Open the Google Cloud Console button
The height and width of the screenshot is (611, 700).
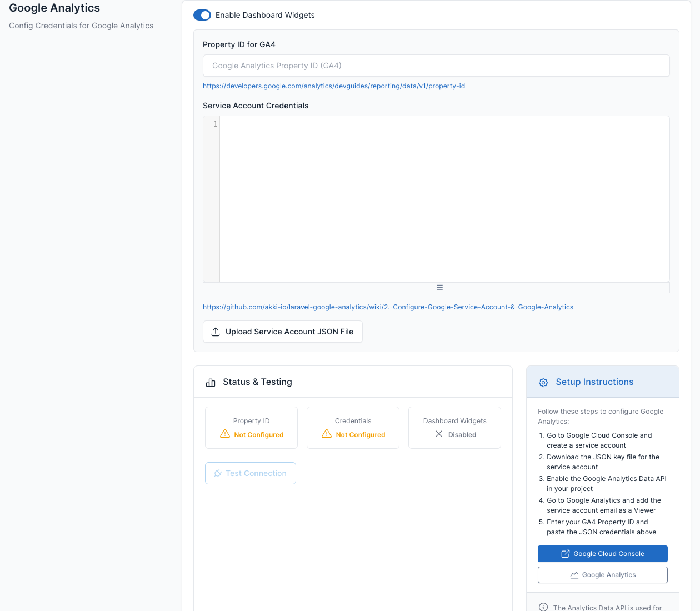tap(603, 554)
